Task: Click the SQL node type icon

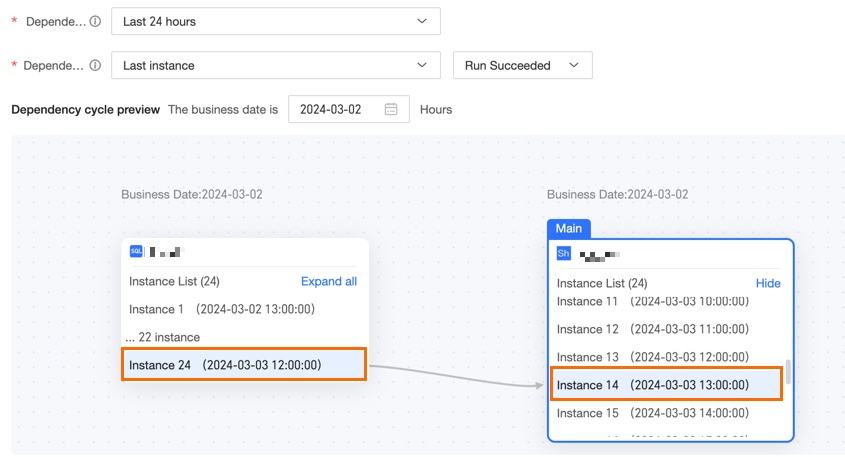Action: pos(136,251)
